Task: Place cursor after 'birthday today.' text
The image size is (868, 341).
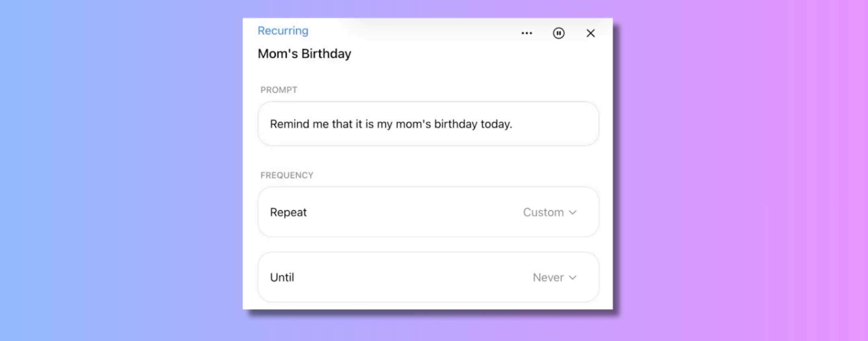Action: click(513, 124)
